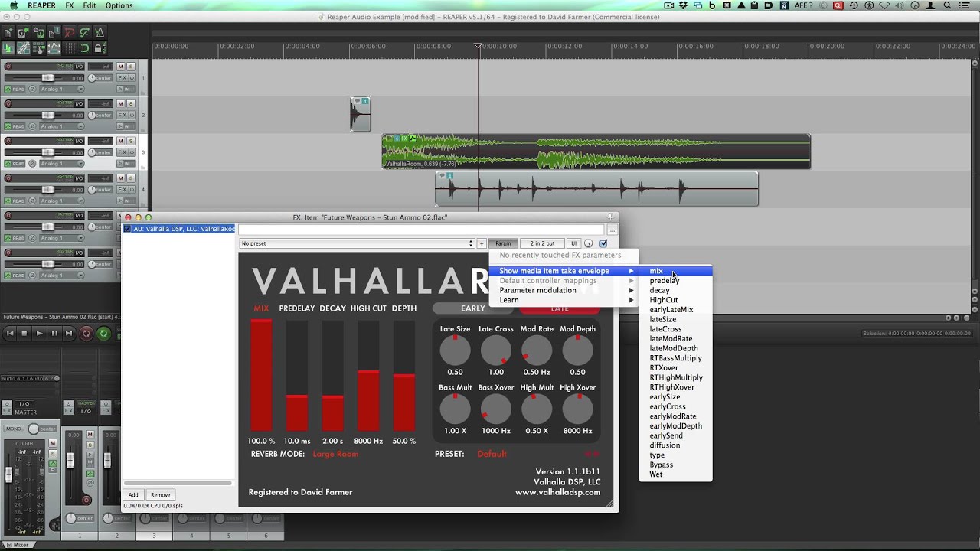Viewport: 980px width, 551px height.
Task: Click the Pause transport button
Action: click(54, 334)
